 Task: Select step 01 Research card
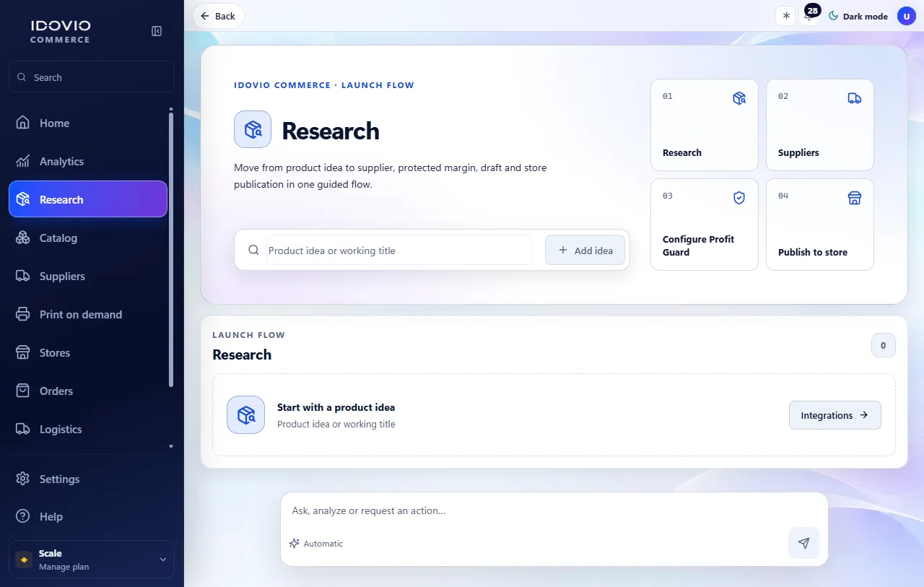(705, 125)
